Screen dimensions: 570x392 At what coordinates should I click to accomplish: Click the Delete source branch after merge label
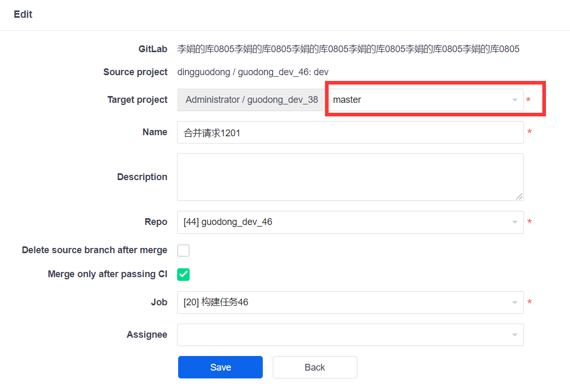tap(95, 251)
